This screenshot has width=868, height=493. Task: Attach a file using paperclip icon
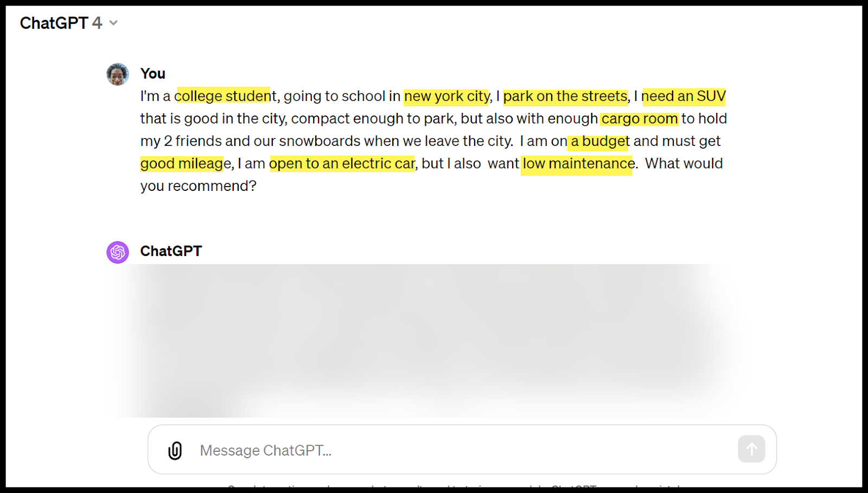pos(175,450)
